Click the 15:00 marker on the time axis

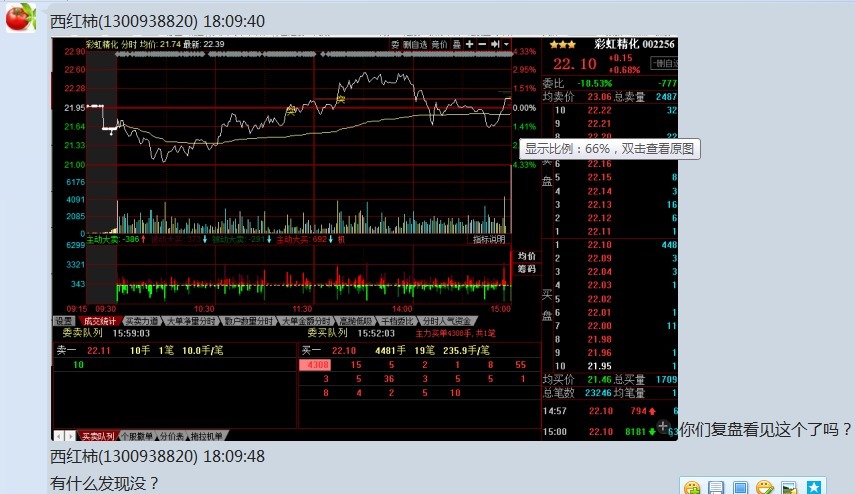(x=500, y=309)
